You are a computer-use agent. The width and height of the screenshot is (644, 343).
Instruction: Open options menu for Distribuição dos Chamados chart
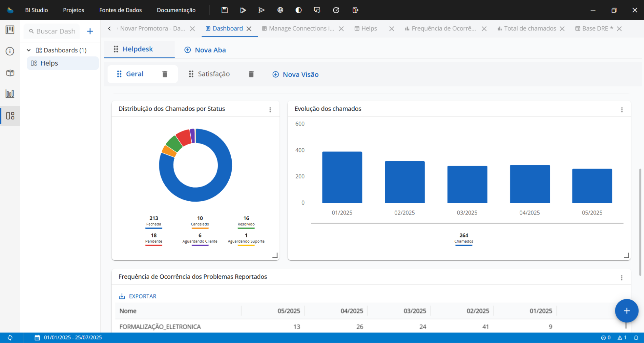270,110
